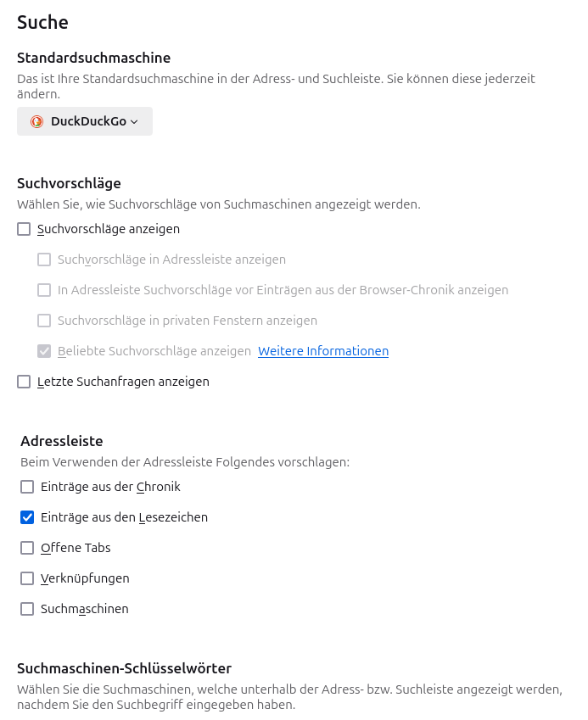This screenshot has width=588, height=720.
Task: Check 'Suchvorschläge in privaten Fenstern anzeigen'
Action: point(44,321)
